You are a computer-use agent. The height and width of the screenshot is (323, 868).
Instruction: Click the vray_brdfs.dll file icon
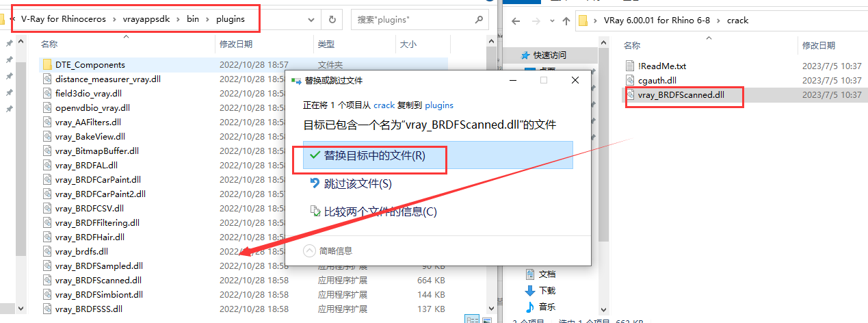click(47, 251)
